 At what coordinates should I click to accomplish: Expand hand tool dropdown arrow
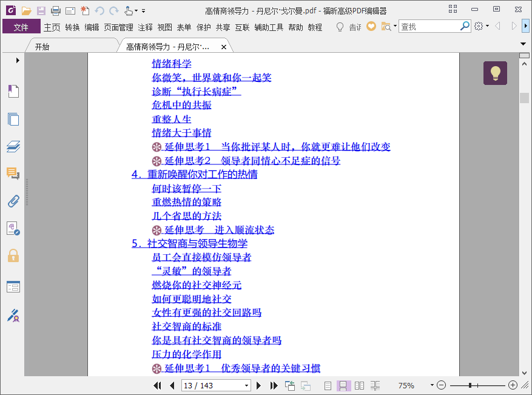coord(136,11)
